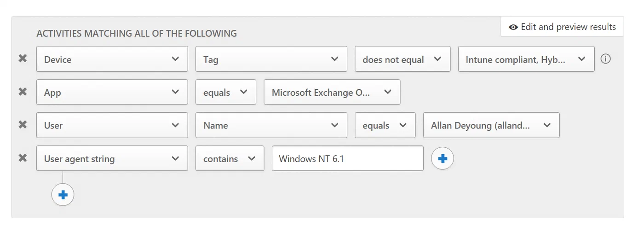Open the contains operator dropdown
Viewport: 644px width, 238px height.
230,158
